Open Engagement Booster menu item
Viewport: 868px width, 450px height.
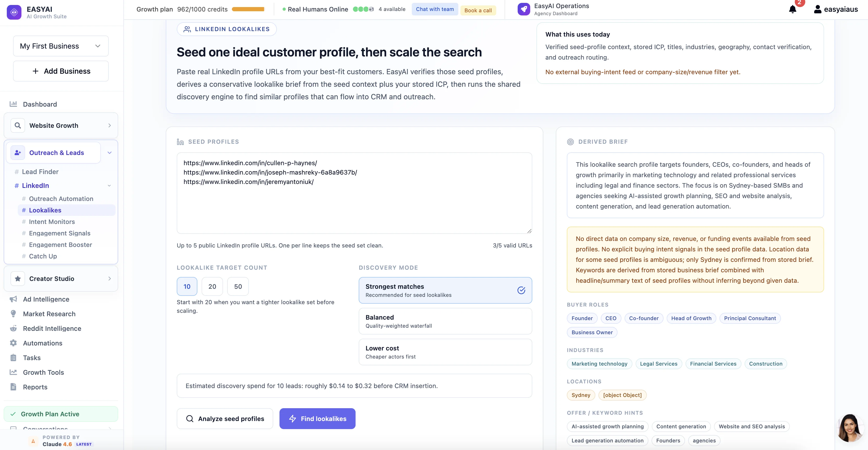click(x=60, y=245)
